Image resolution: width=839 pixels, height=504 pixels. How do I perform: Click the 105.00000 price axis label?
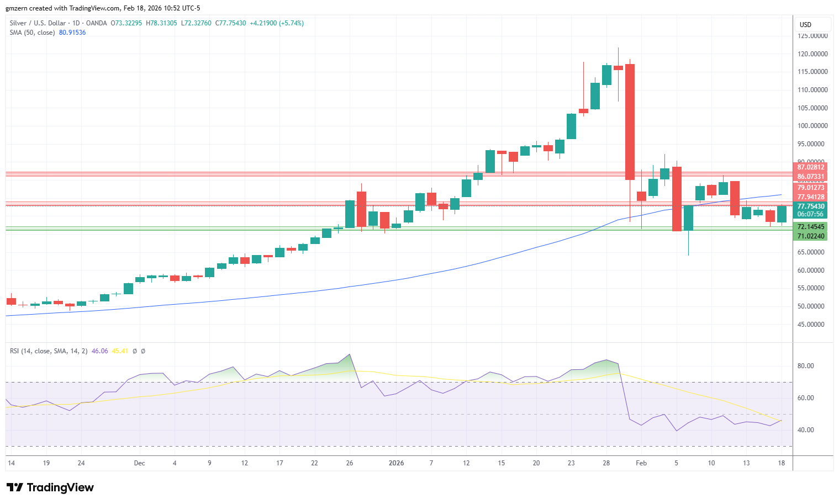[x=812, y=108]
